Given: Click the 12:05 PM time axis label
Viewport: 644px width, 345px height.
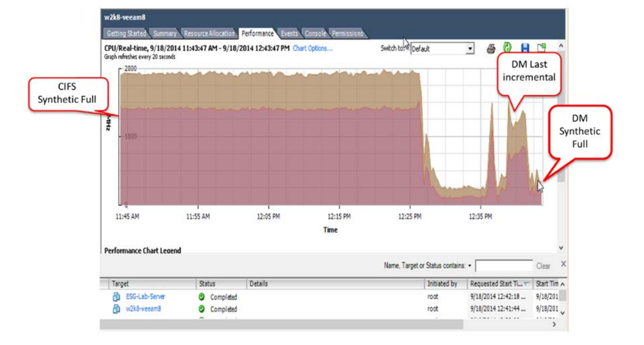Looking at the screenshot, I should coord(269,217).
